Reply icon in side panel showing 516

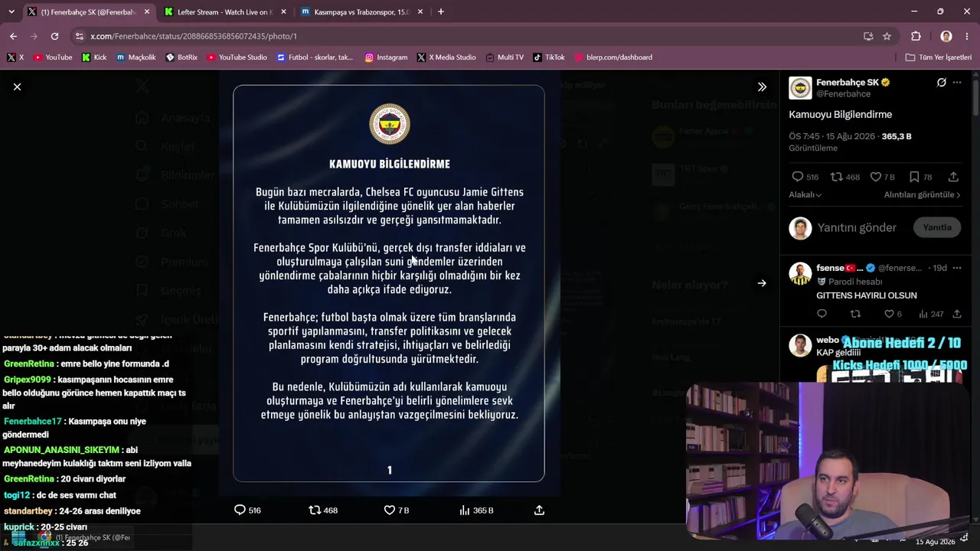tap(797, 177)
